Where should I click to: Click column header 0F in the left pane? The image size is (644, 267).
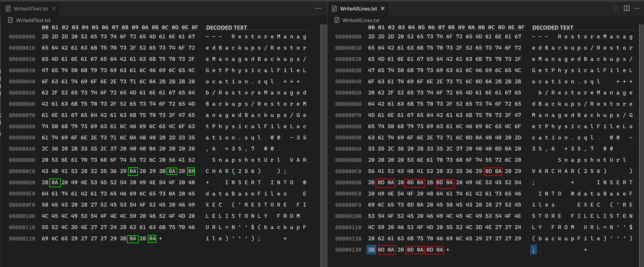pyautogui.click(x=195, y=27)
